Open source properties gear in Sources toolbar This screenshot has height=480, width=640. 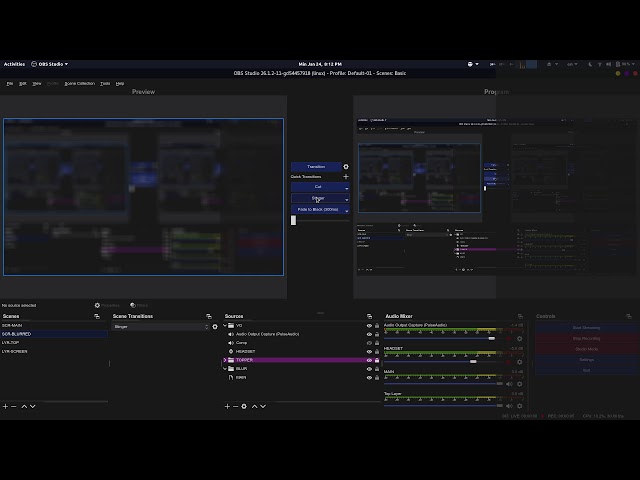244,406
